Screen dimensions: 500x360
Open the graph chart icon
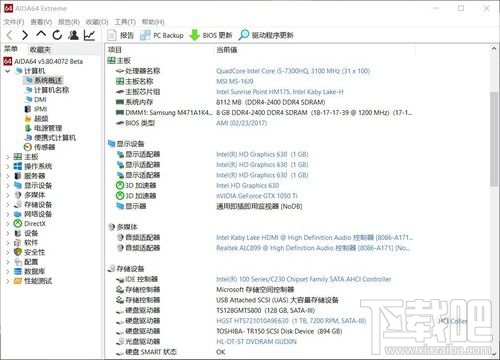[x=89, y=35]
